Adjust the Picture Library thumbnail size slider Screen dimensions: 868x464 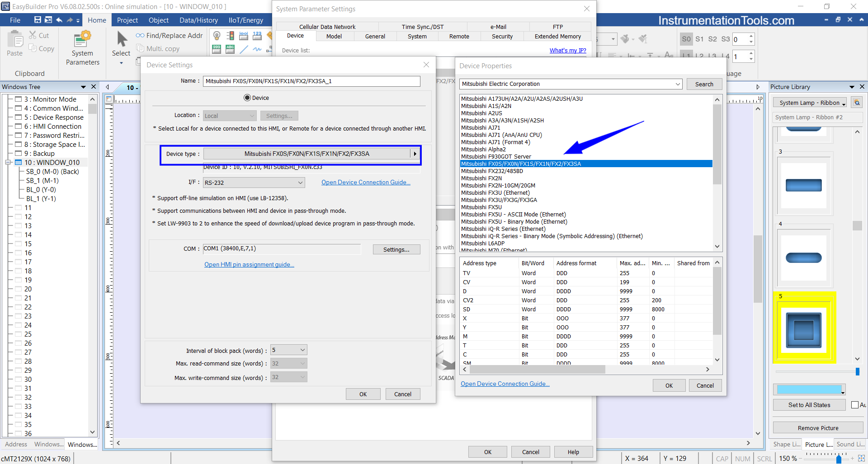[x=857, y=371]
